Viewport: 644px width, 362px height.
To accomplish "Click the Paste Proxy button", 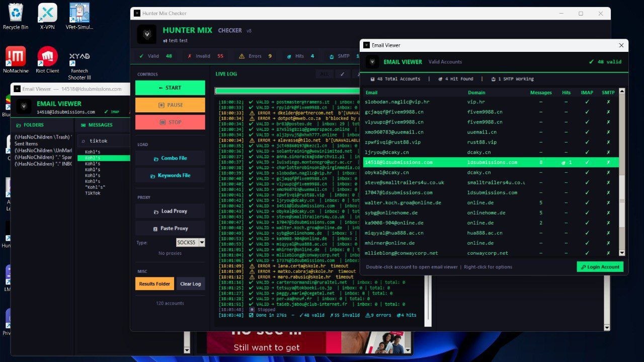I will point(170,228).
